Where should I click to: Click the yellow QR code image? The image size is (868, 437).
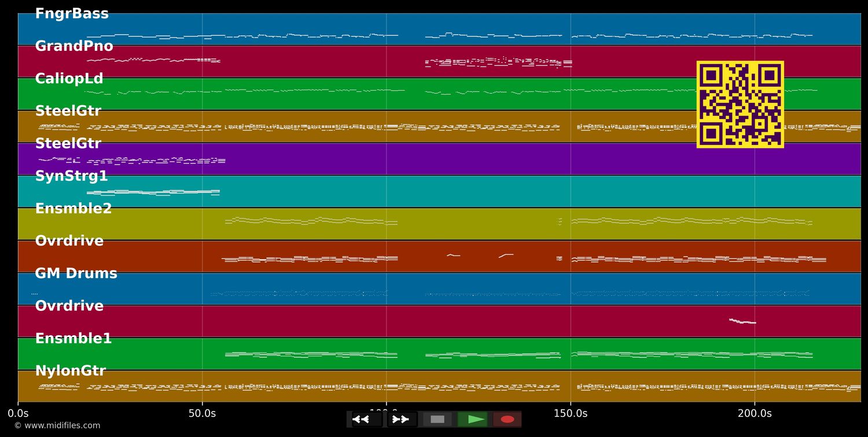(x=740, y=105)
